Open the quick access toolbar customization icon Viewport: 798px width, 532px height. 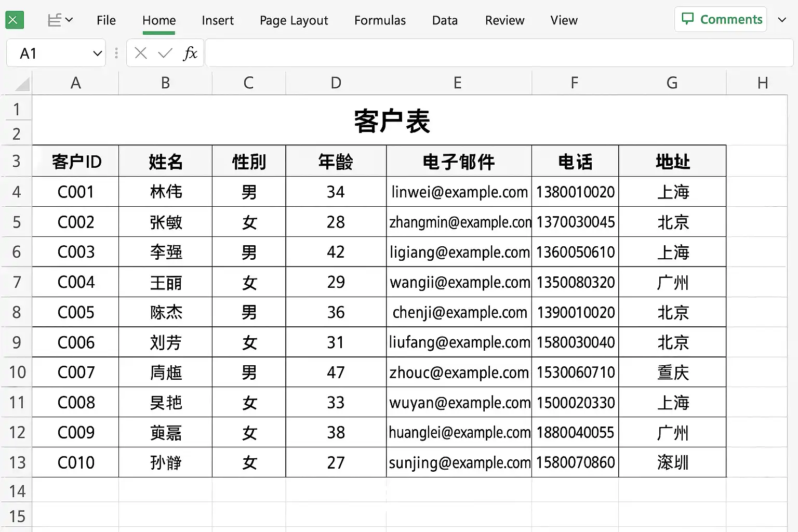coord(60,20)
